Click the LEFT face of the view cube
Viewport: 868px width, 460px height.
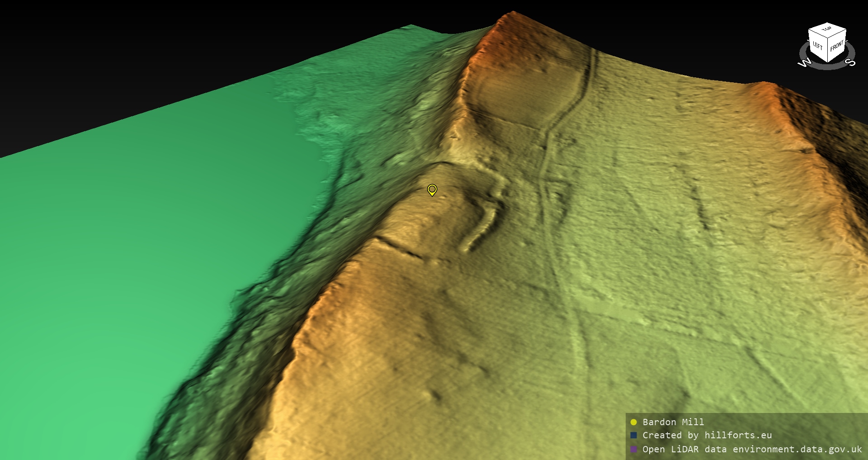click(818, 46)
